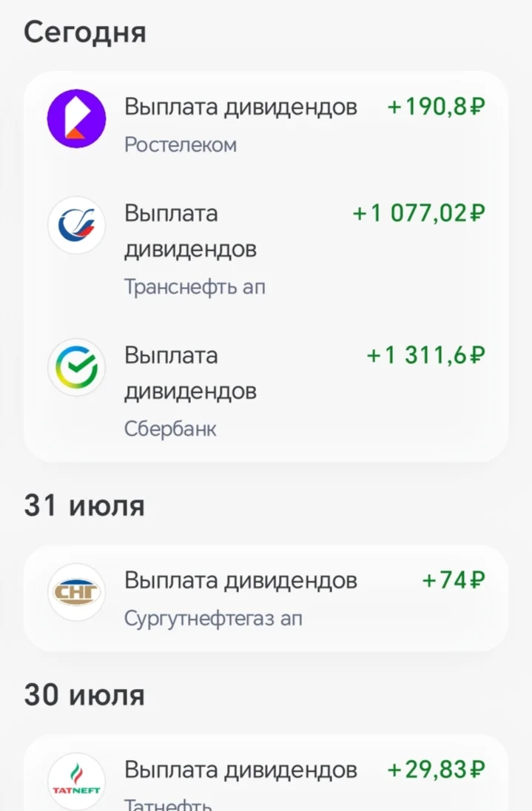The height and width of the screenshot is (811, 532).
Task: Tap the green Sberbank checkmark logo
Action: 76,367
